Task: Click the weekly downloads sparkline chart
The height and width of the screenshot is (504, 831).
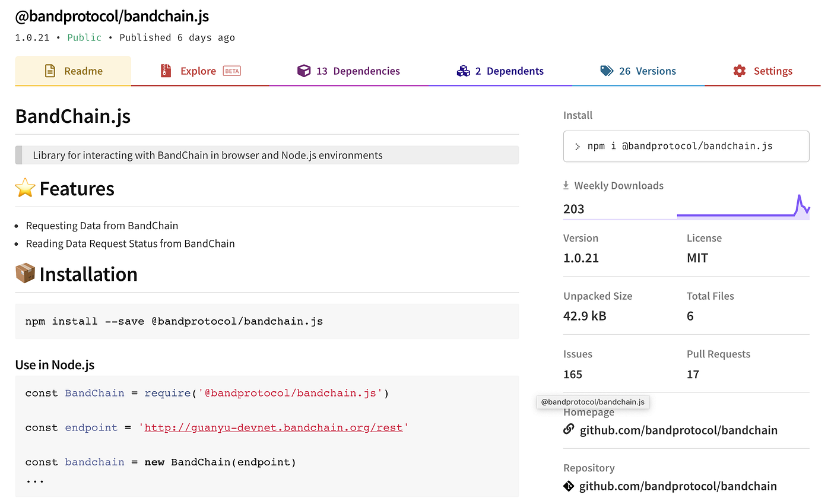Action: (743, 208)
